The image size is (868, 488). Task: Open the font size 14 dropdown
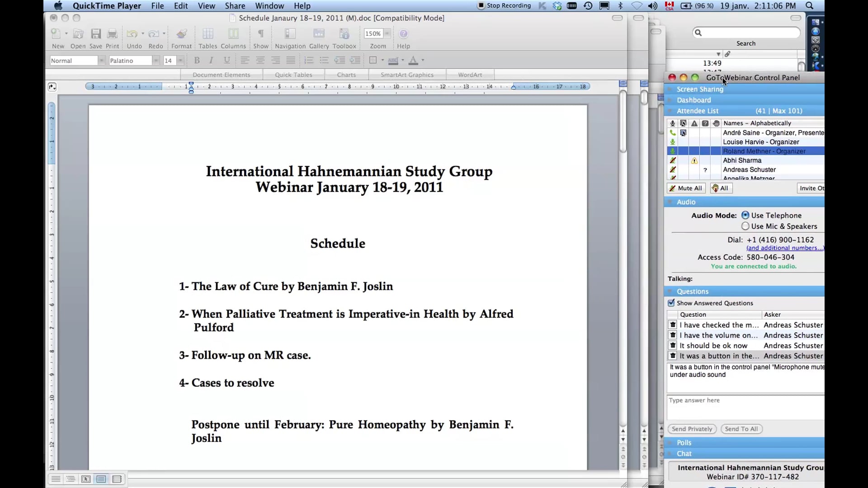(x=180, y=60)
